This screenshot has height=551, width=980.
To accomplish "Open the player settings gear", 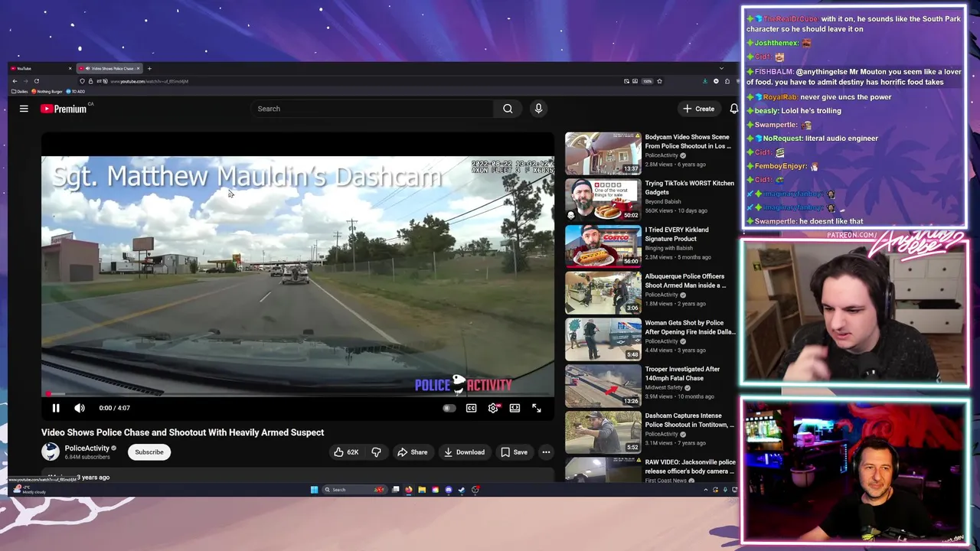I will [493, 408].
